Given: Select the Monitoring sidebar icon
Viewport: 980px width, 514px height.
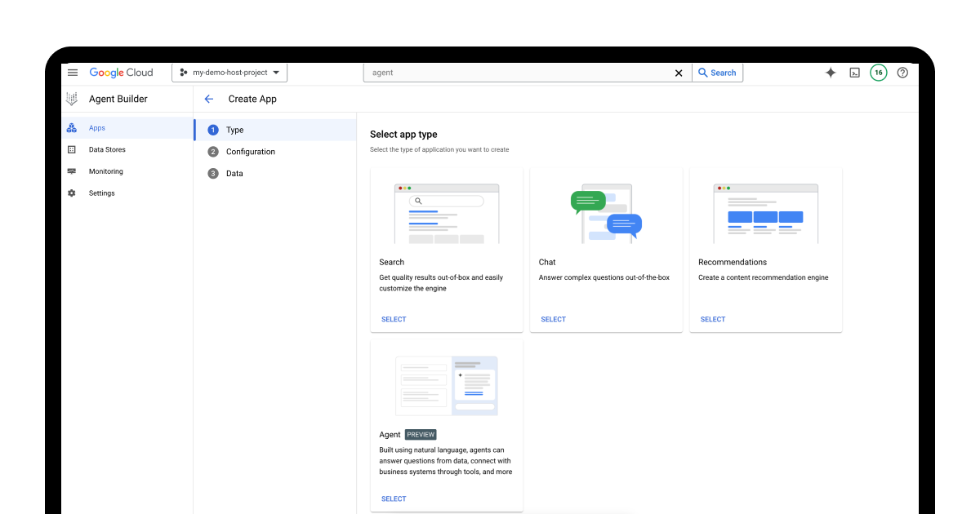Looking at the screenshot, I should click(73, 171).
